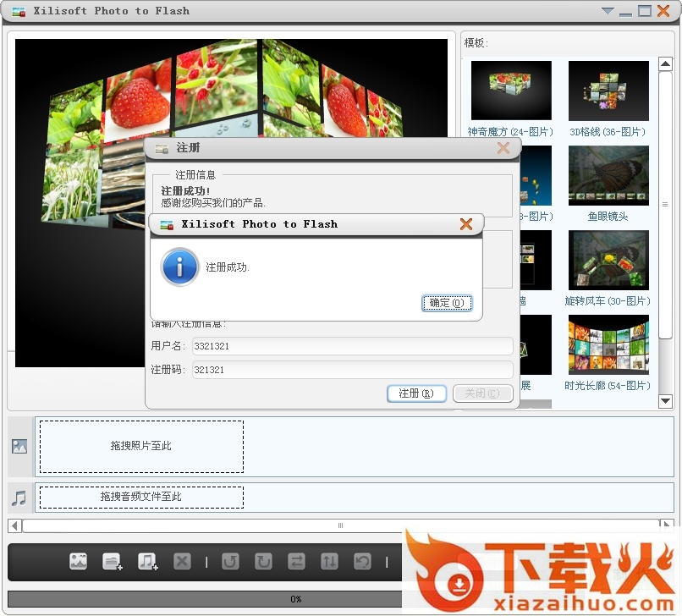Rotate photo clockwise toolbar icon
The width and height of the screenshot is (682, 616).
pyautogui.click(x=263, y=562)
